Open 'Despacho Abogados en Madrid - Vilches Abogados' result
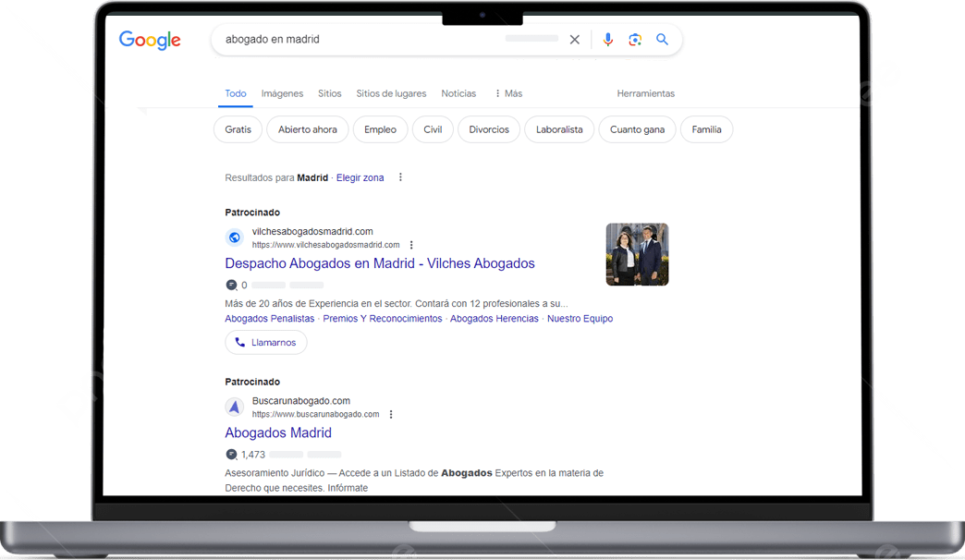Viewport: 965px width, 560px height. point(380,263)
